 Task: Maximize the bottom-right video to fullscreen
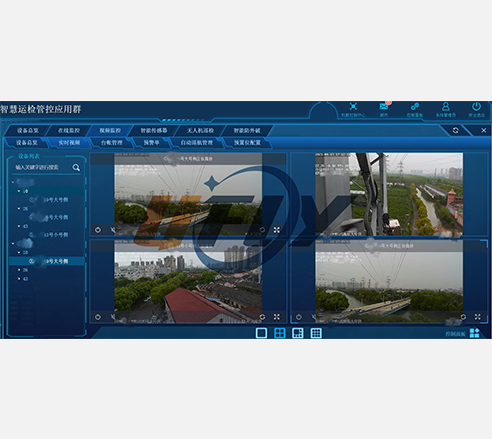coord(478,317)
